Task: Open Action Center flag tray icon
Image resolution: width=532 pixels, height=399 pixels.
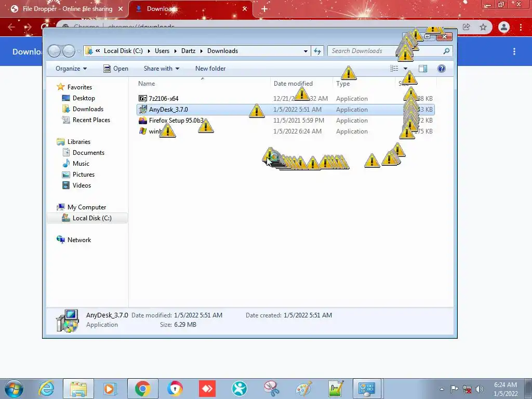Action: (454, 389)
